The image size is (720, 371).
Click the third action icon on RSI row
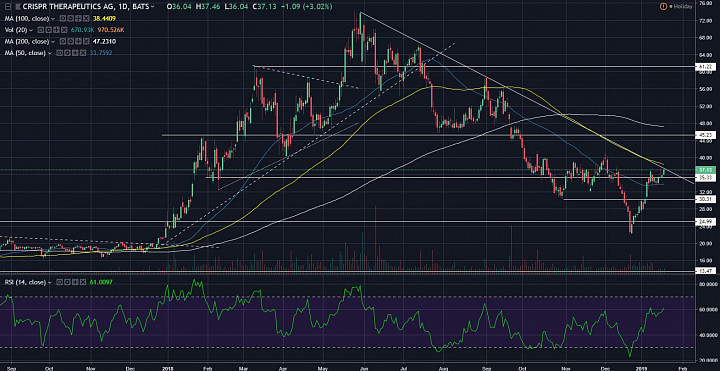tap(75, 282)
